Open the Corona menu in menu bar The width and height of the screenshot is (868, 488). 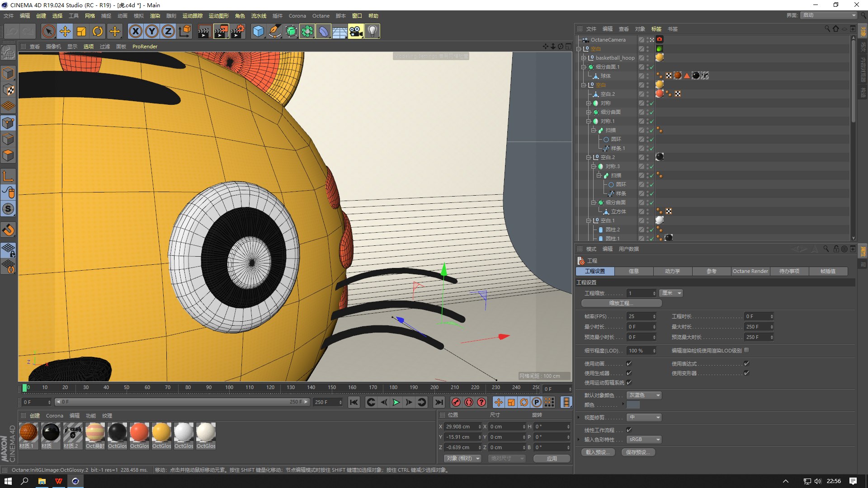point(297,16)
